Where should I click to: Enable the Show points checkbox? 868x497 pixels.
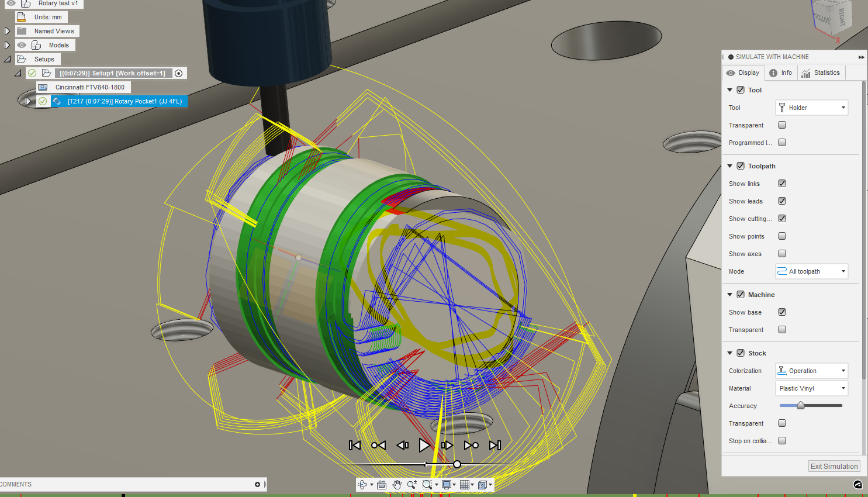(781, 236)
